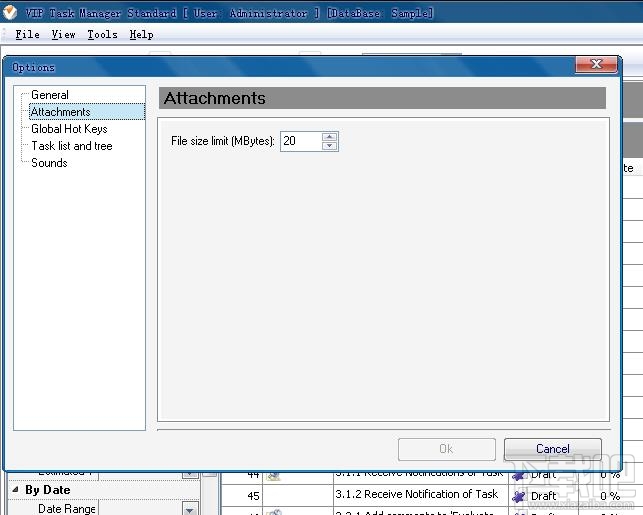Click Draft status icon in row 45
This screenshot has height=515, width=643.
point(519,496)
